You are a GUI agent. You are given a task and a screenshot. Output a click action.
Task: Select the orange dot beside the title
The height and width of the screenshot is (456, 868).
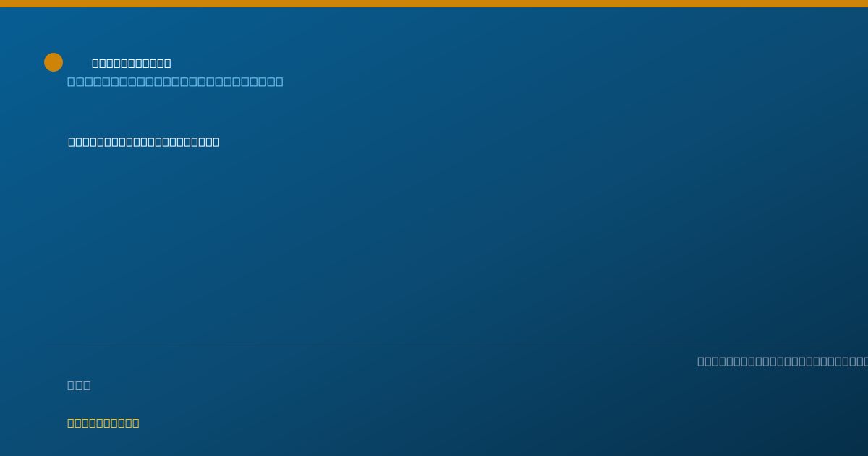tap(54, 62)
